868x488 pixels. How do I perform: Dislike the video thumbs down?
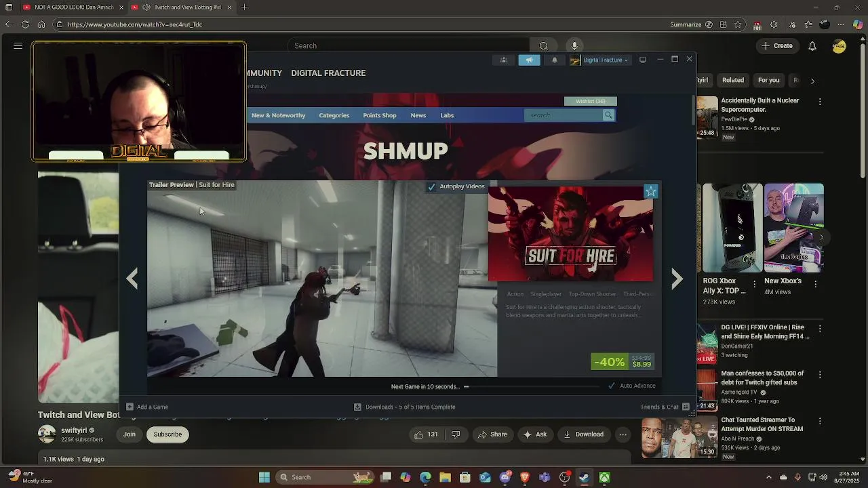(456, 434)
